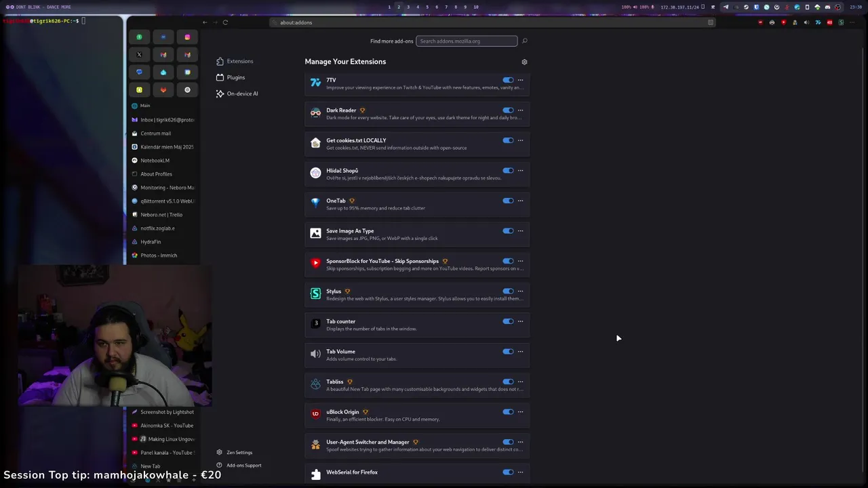Image resolution: width=868 pixels, height=488 pixels.
Task: Click the Tab Volume speaker toolbar icon
Action: pos(806,22)
